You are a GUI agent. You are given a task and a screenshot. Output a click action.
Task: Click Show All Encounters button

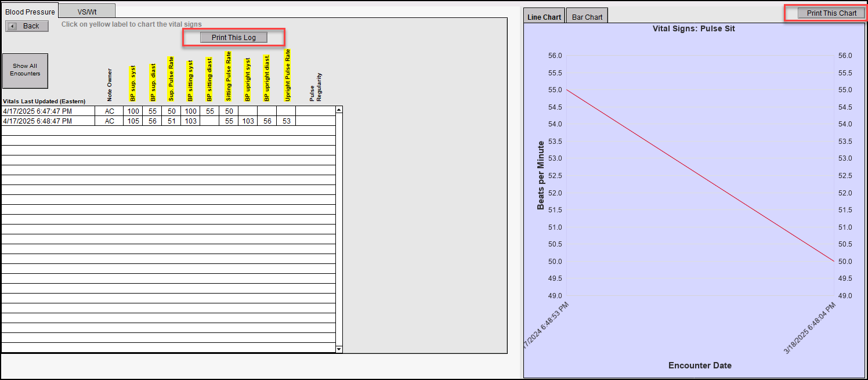(x=25, y=71)
